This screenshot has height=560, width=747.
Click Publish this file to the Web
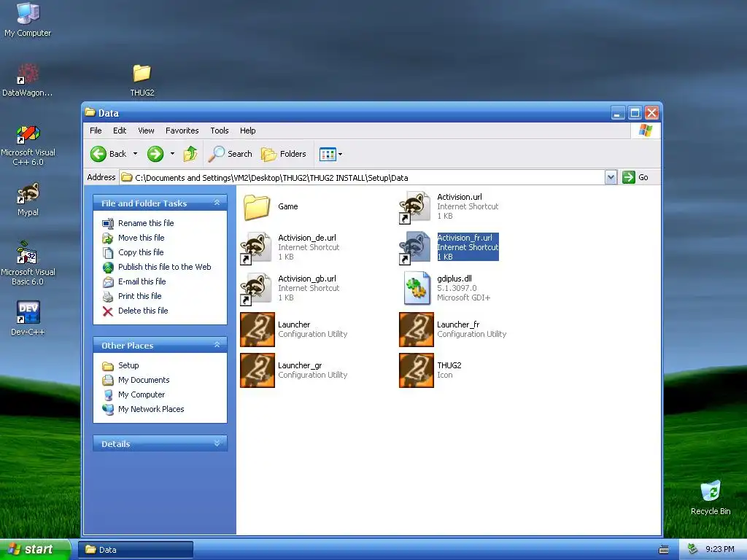[164, 267]
